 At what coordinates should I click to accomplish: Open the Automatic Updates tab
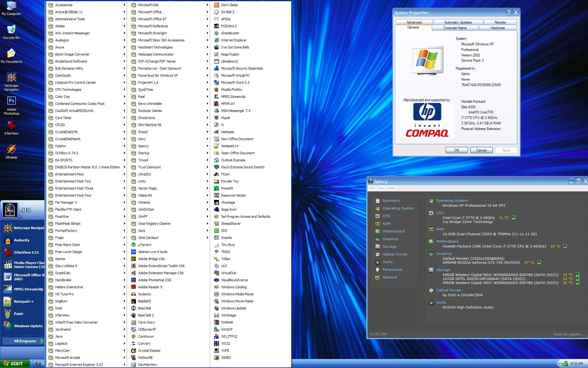tap(458, 22)
